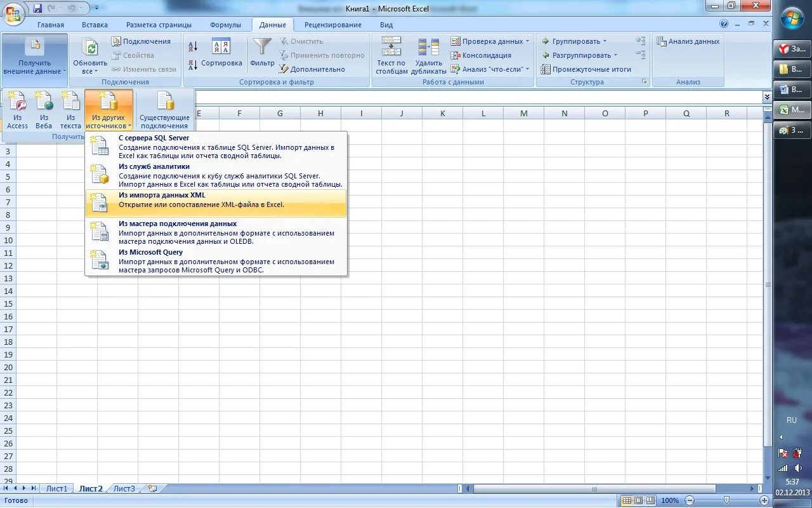Choose From SQL Server (С сервера SQL Server)
The height and width of the screenshot is (508, 812).
point(216,147)
